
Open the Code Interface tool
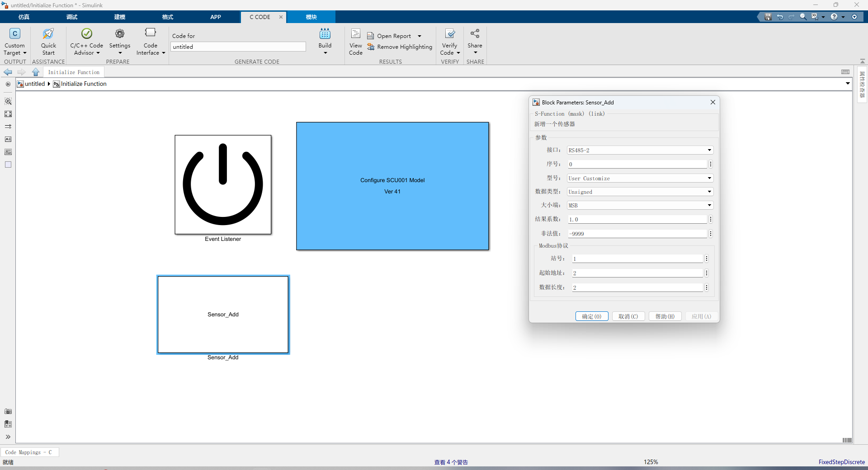coord(151,42)
